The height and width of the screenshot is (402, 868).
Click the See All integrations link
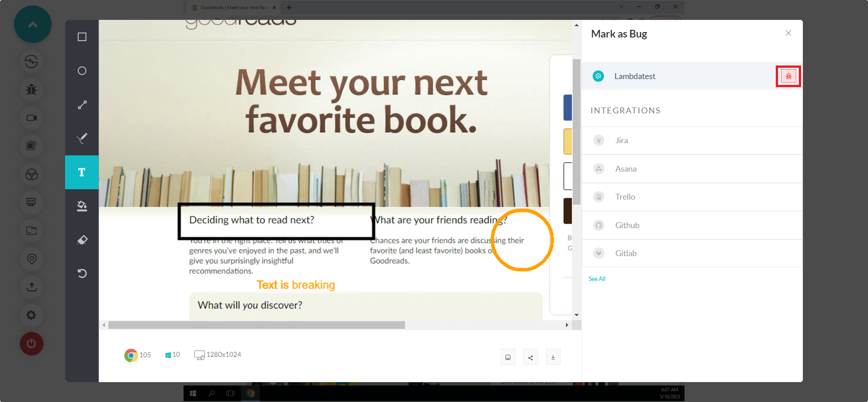597,279
